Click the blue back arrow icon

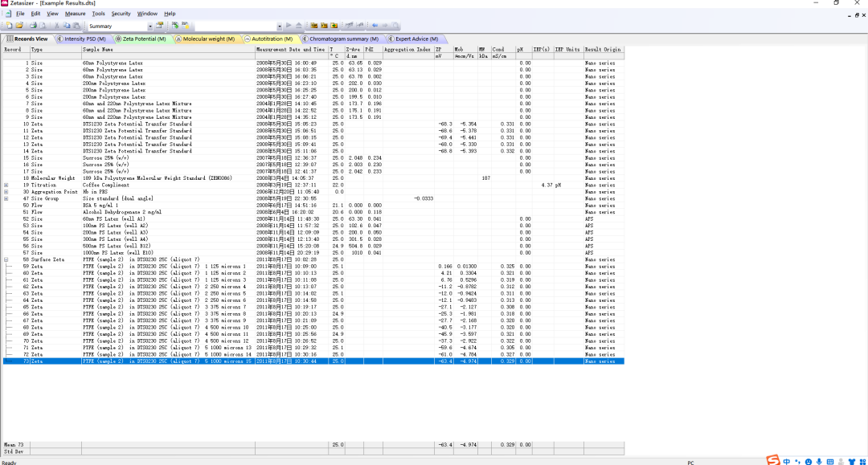pos(375,26)
